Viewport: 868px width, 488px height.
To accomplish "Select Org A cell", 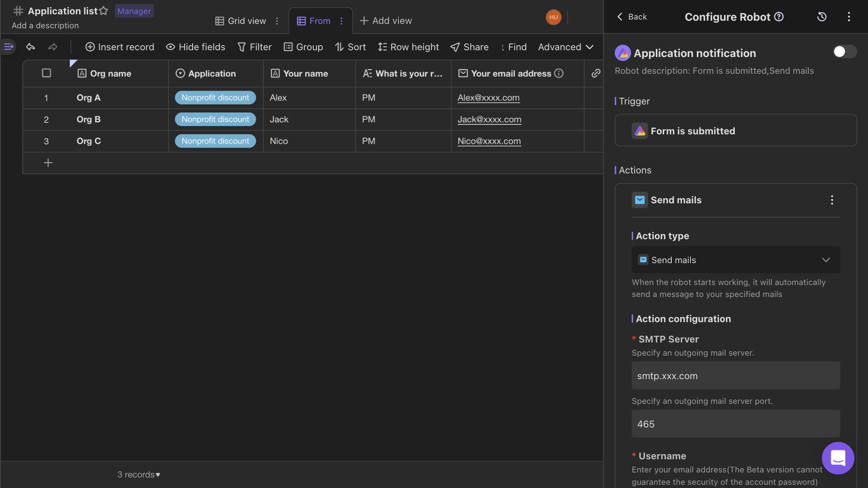I will point(119,98).
